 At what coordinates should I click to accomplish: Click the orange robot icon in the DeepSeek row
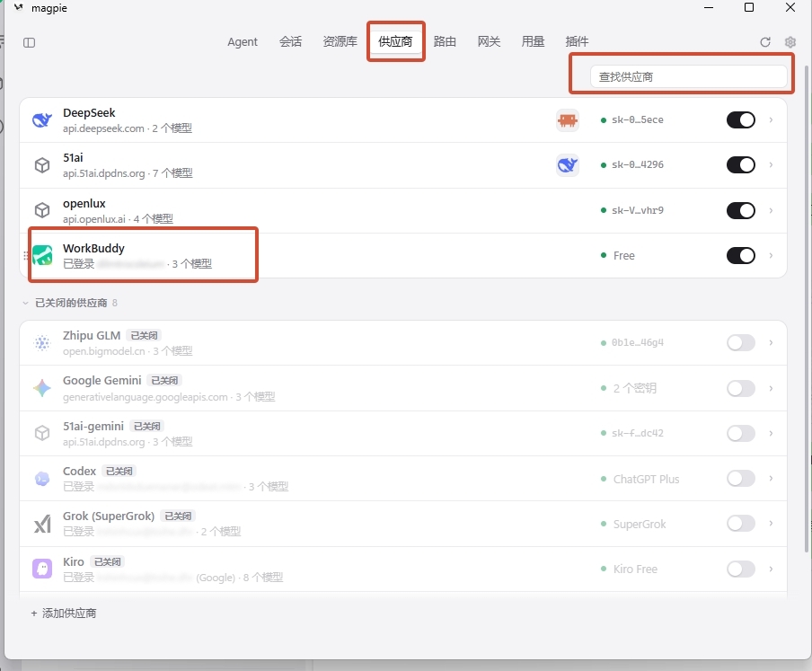click(568, 120)
